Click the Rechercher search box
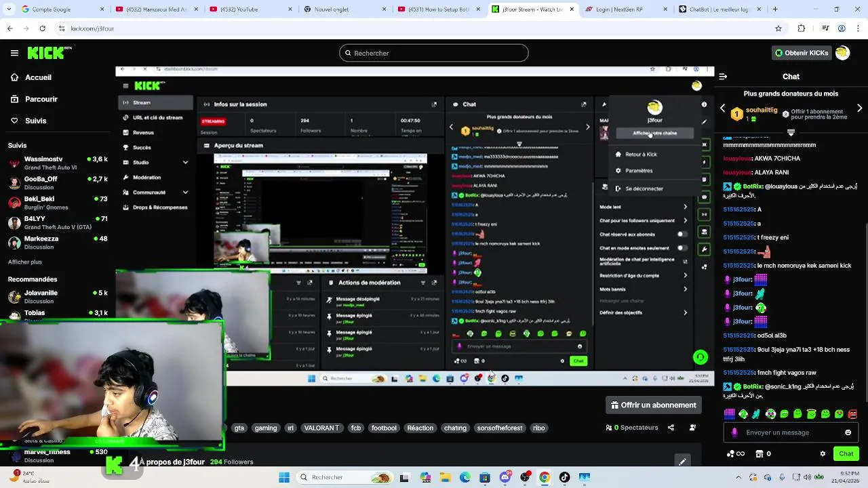 point(434,53)
